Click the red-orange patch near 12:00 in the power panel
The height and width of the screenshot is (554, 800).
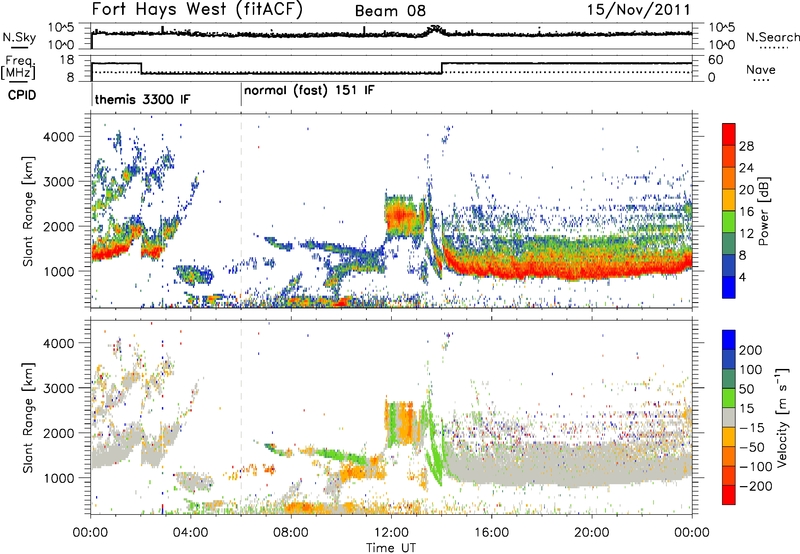coord(401,216)
